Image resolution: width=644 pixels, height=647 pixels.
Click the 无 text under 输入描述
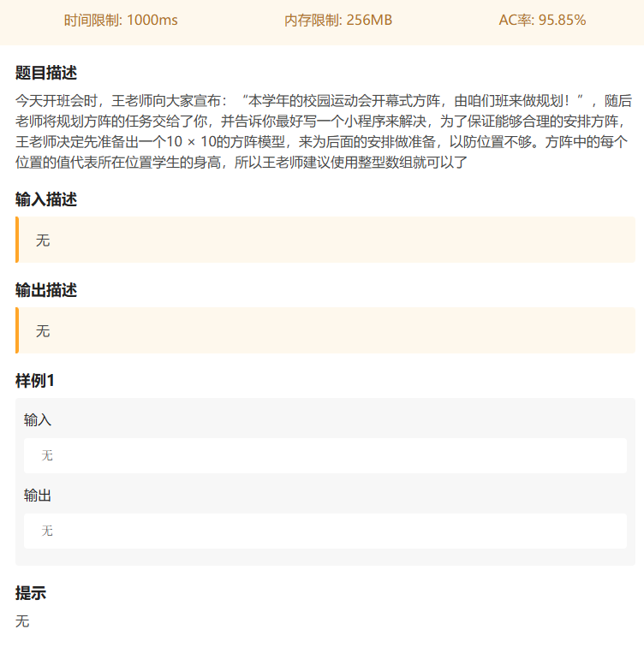(x=43, y=240)
